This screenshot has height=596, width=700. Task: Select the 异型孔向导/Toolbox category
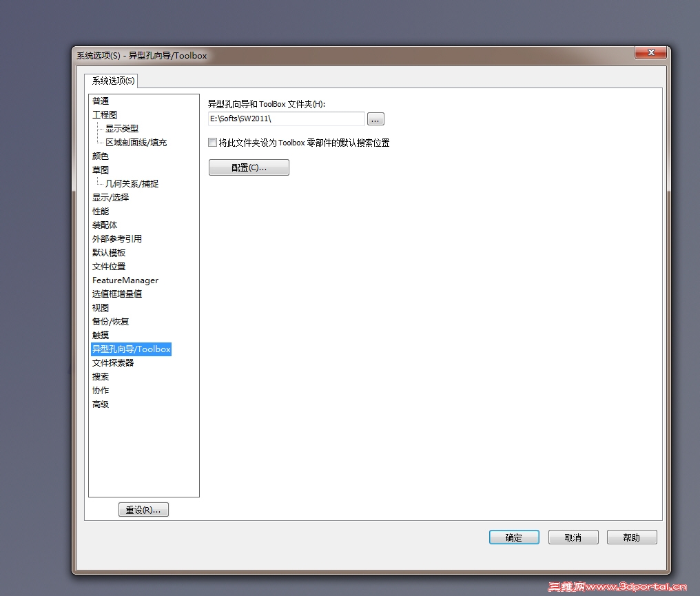(131, 349)
